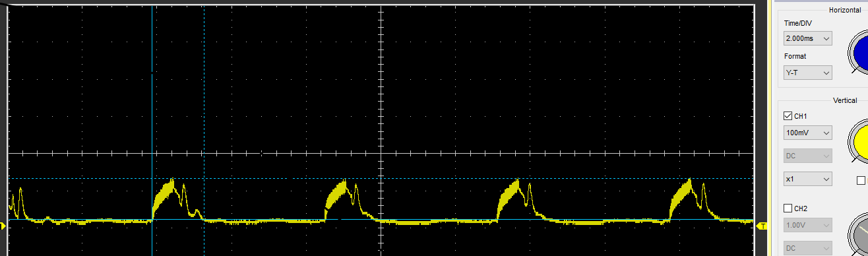Open the CH2 1.00V volts dropdown
This screenshot has width=868, height=256.
[x=807, y=225]
